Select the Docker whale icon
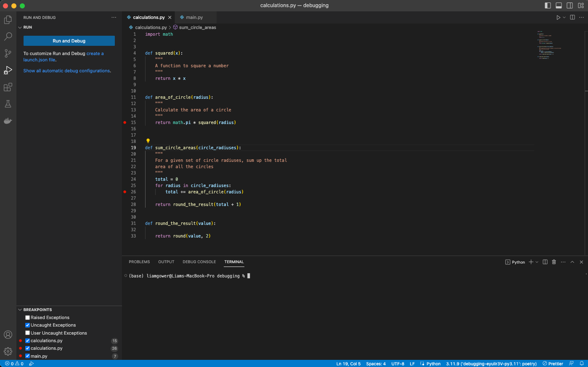 (x=8, y=121)
